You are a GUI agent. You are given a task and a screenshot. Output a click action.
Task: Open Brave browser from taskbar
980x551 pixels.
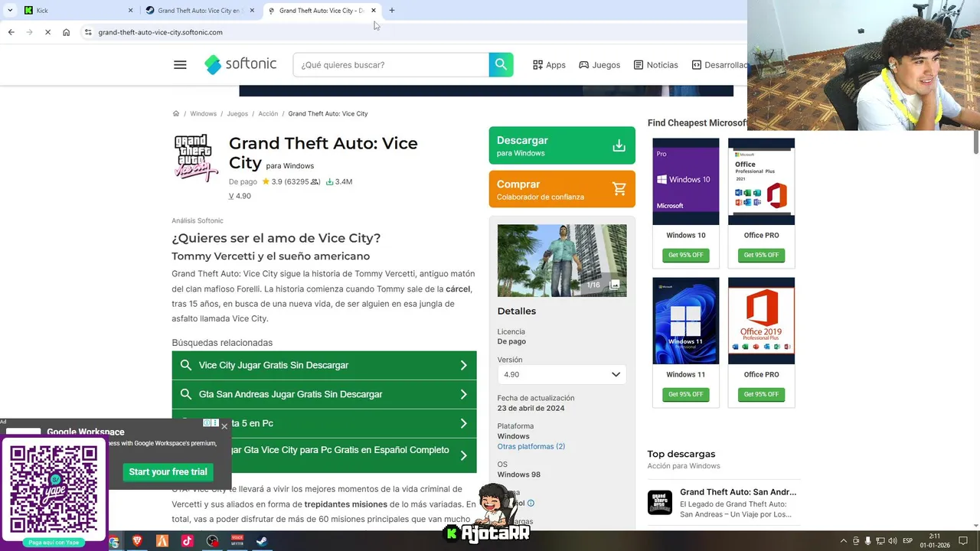(x=138, y=541)
